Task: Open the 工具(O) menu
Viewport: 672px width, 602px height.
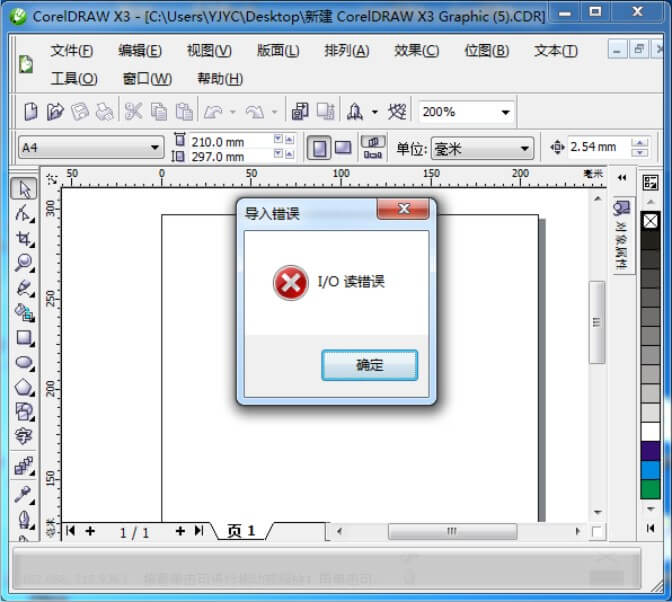Action: (x=74, y=79)
